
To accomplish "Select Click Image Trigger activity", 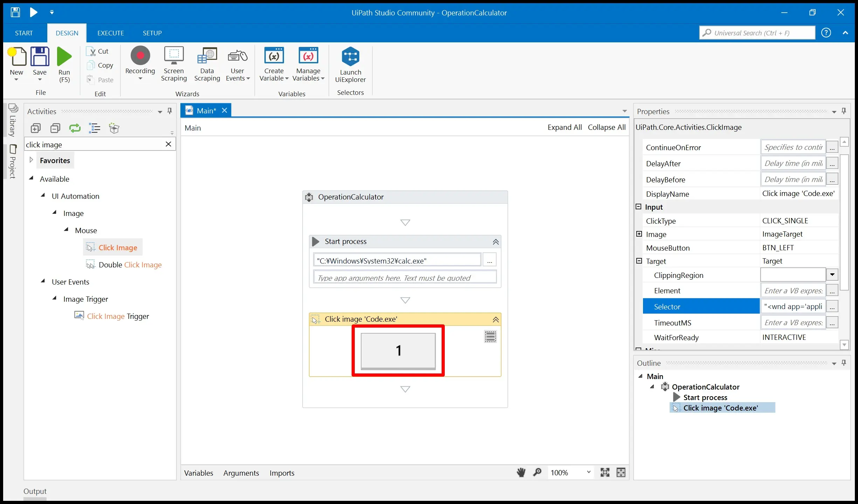I will coord(112,316).
